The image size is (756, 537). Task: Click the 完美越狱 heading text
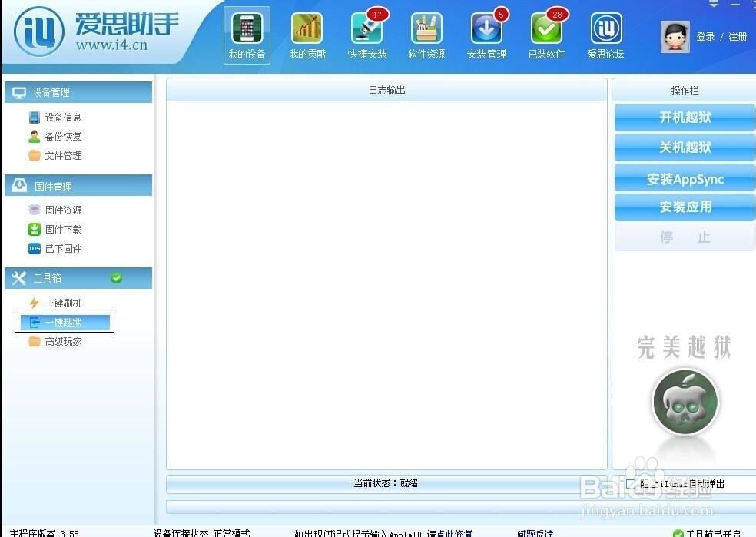684,347
